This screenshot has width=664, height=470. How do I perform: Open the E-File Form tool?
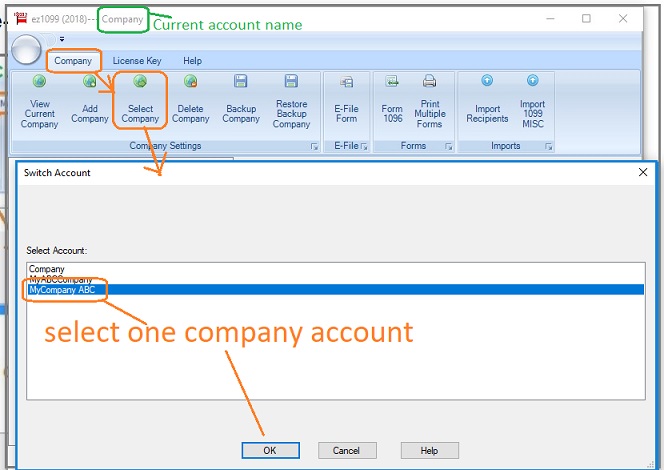pos(346,82)
